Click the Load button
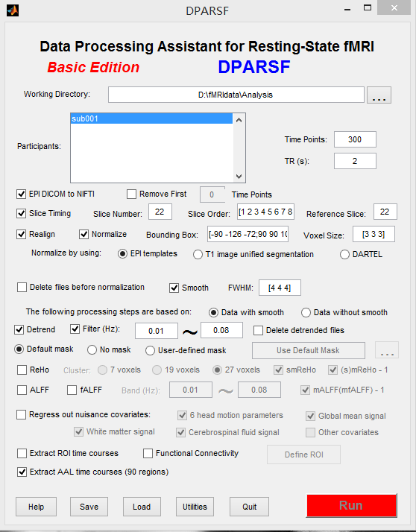This screenshot has width=416, height=532. 142,507
